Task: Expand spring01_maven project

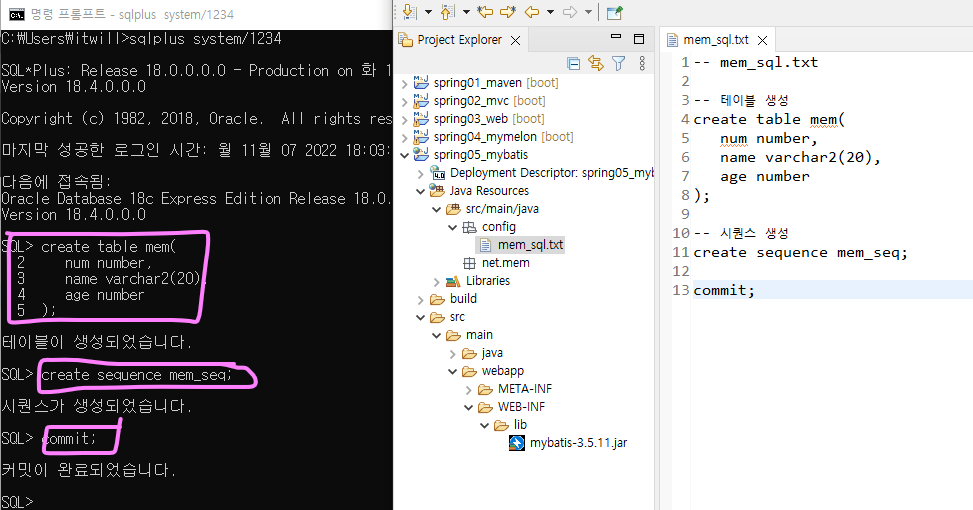Action: pyautogui.click(x=405, y=83)
